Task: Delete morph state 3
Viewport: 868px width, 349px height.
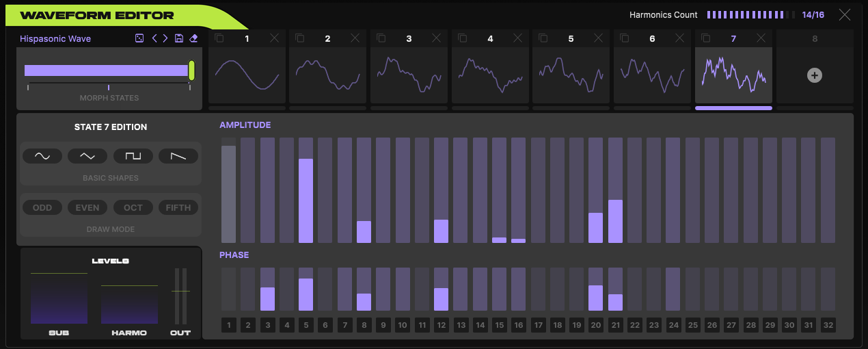Action: coord(436,38)
